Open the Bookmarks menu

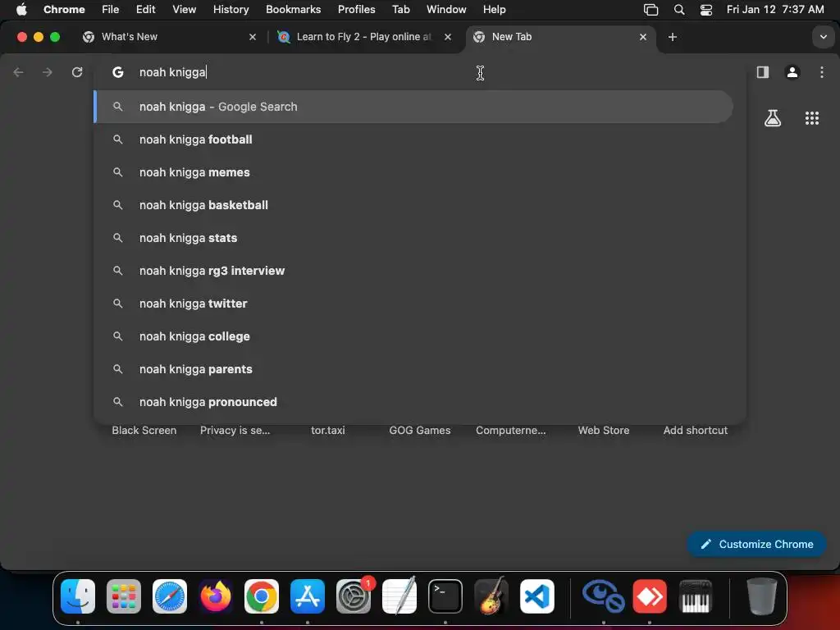click(x=293, y=9)
